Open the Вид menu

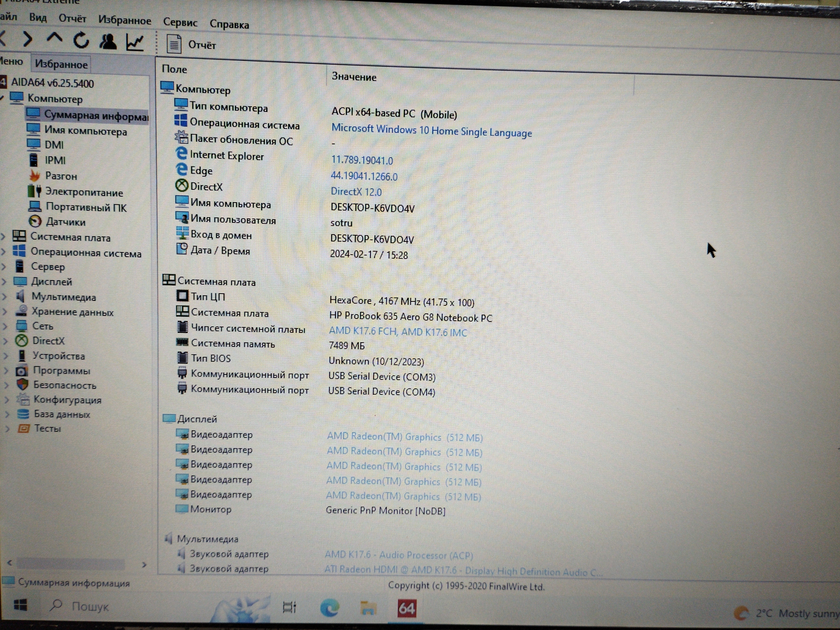click(x=38, y=17)
